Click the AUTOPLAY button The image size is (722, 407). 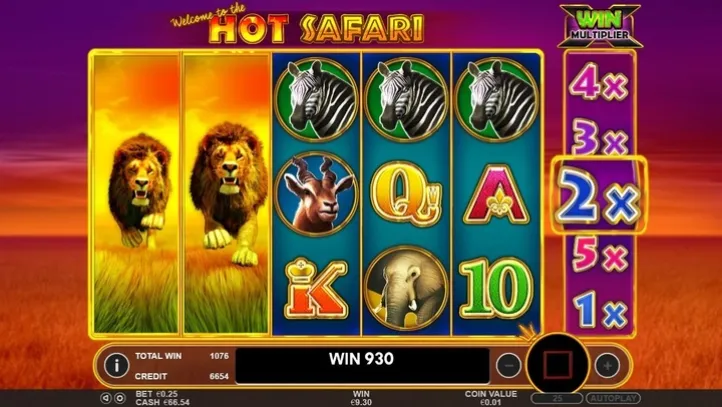click(x=613, y=398)
